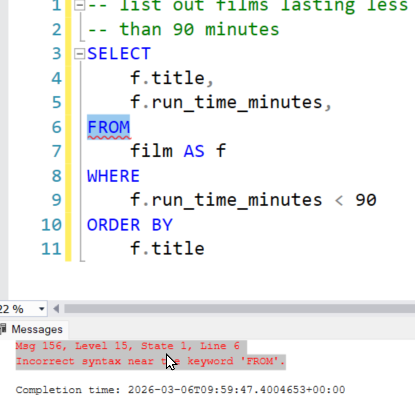Click the highlighted FROM keyword
Image resolution: width=415 pixels, height=395 pixels.
pyautogui.click(x=108, y=127)
